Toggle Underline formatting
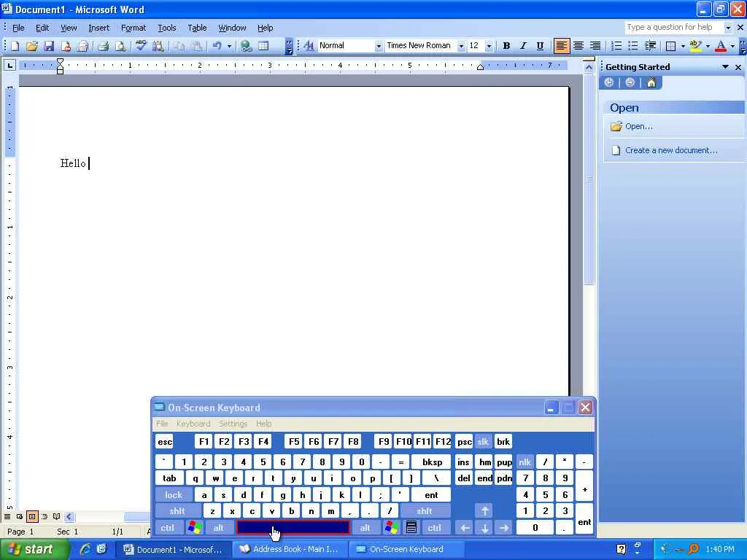This screenshot has height=560, width=747. click(540, 46)
